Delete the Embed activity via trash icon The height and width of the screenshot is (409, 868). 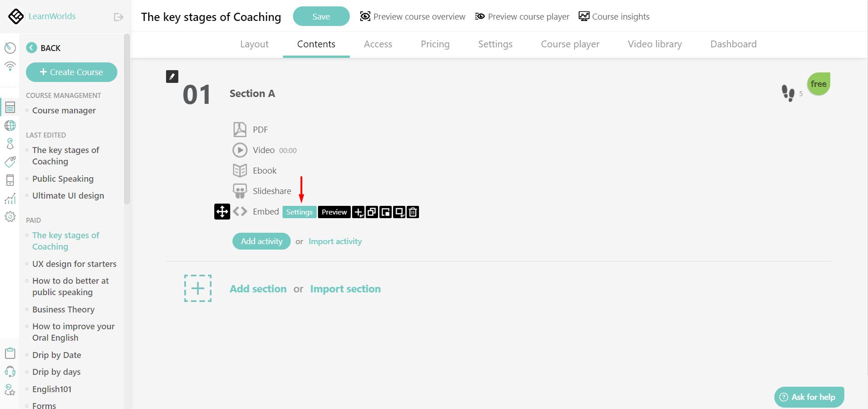(x=412, y=212)
